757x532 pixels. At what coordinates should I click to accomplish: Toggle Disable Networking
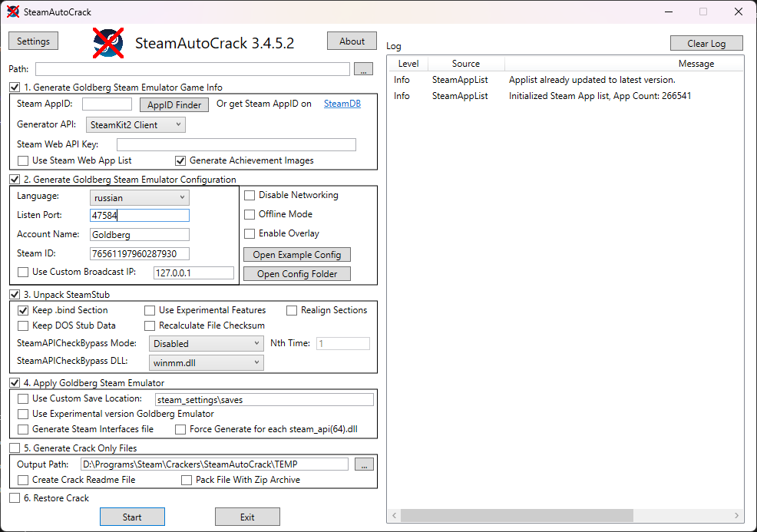pyautogui.click(x=250, y=195)
